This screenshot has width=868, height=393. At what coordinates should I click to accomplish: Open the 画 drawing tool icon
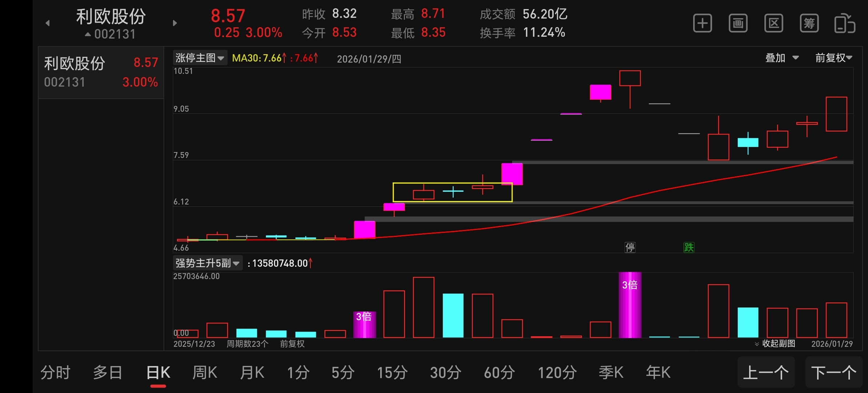click(x=738, y=24)
